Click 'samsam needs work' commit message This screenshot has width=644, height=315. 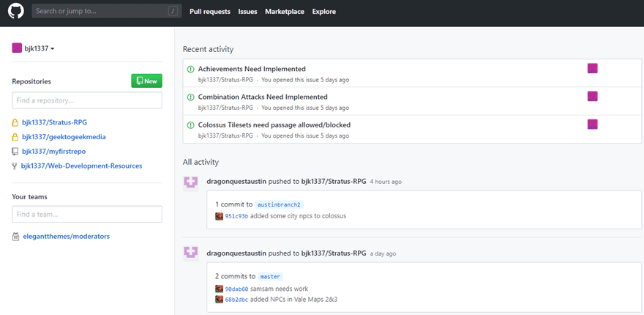[x=280, y=289]
